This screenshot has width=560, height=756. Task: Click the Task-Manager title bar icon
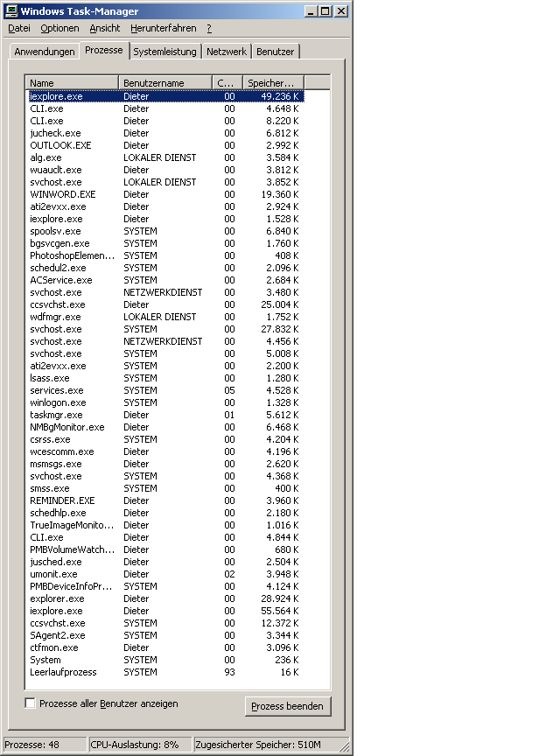[x=10, y=11]
